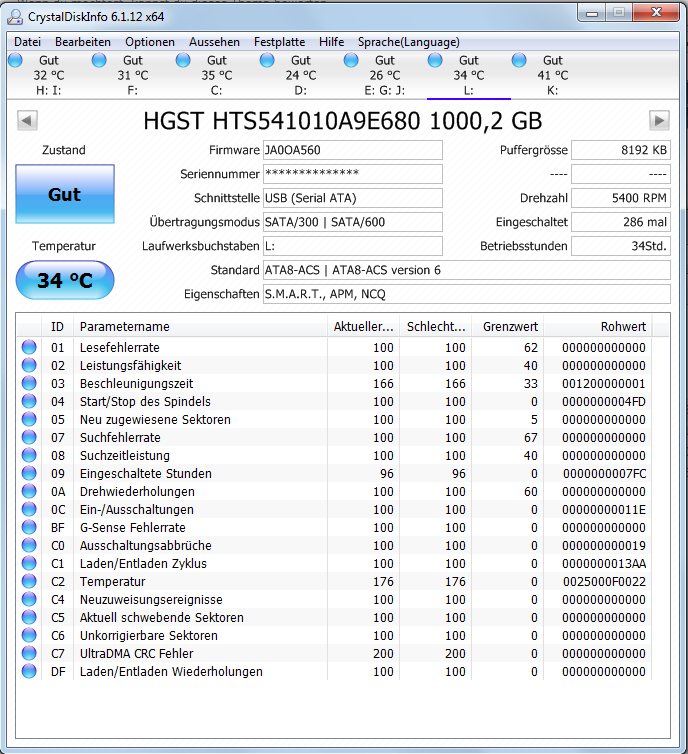The height and width of the screenshot is (754, 688).
Task: Click the Standard field ATA8-ACS
Action: (467, 270)
